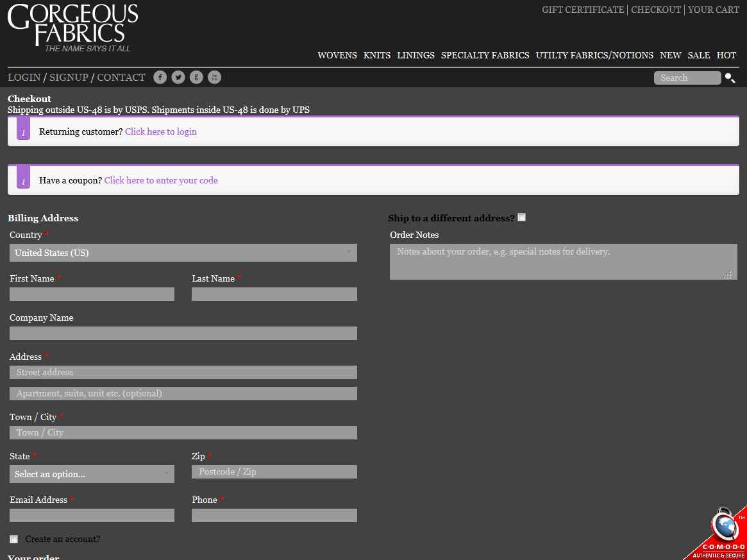This screenshot has width=747, height=560.
Task: Open the Country dropdown
Action: point(183,253)
